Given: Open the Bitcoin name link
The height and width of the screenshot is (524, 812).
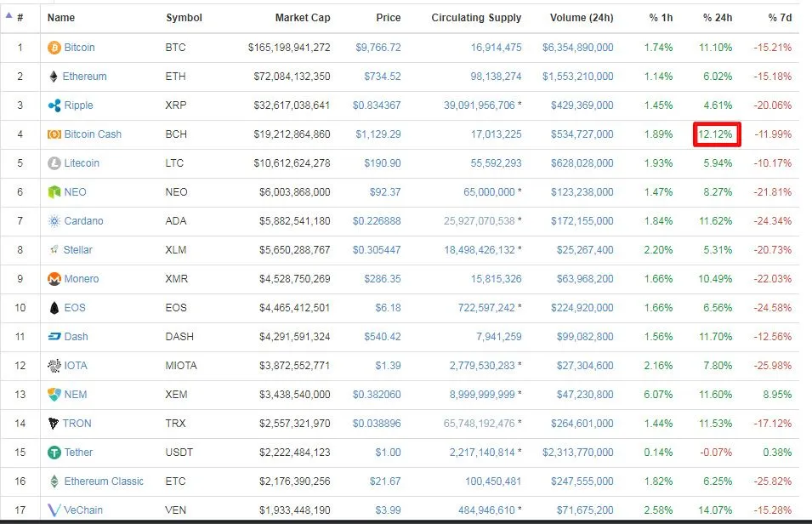Looking at the screenshot, I should [79, 48].
